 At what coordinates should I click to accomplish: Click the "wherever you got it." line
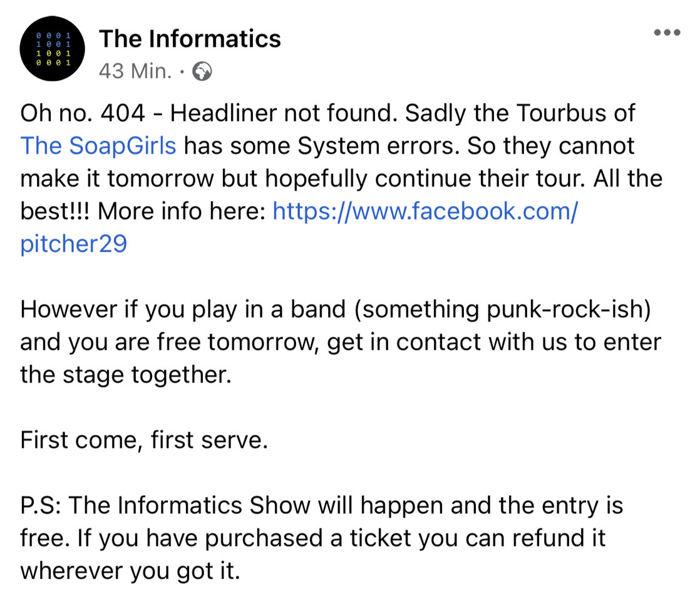click(130, 571)
